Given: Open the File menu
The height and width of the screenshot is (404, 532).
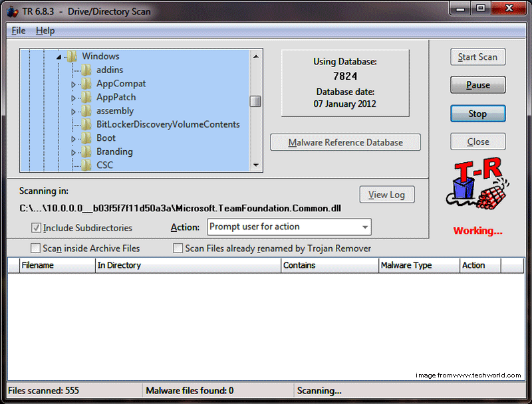Looking at the screenshot, I should click(19, 31).
